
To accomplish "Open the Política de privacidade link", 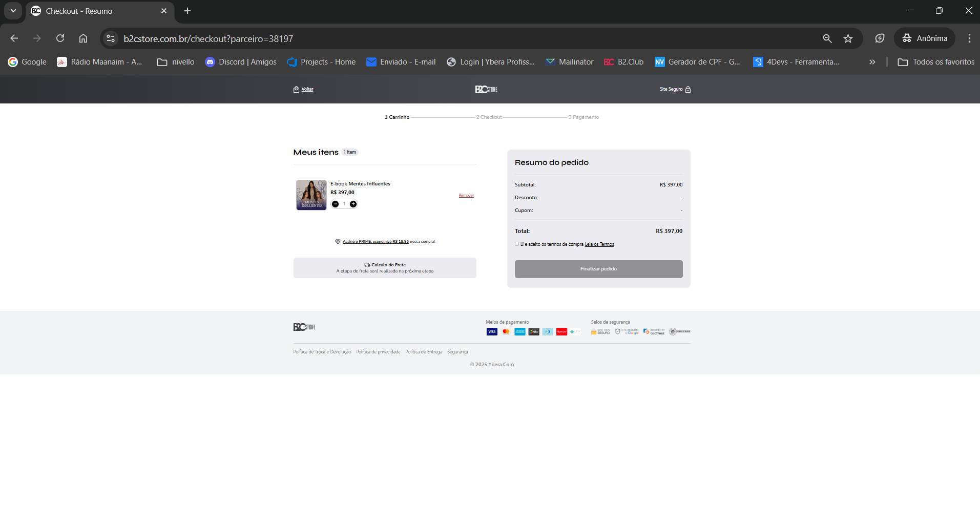I will click(379, 352).
